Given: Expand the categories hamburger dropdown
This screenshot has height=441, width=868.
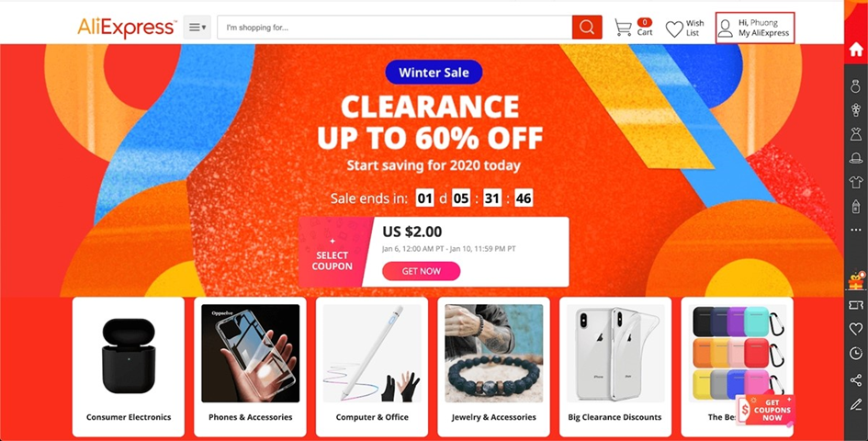Looking at the screenshot, I should coord(197,28).
